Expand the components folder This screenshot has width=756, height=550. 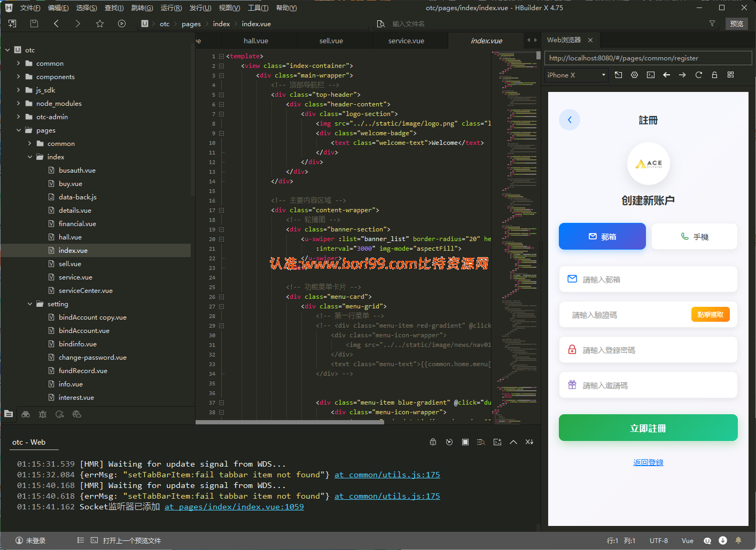[19, 77]
